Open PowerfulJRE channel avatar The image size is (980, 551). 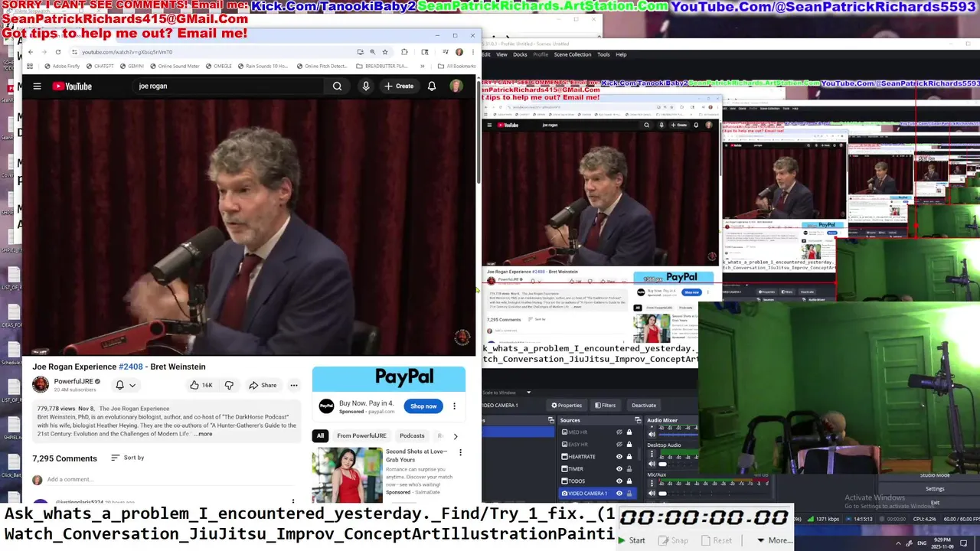pyautogui.click(x=41, y=384)
